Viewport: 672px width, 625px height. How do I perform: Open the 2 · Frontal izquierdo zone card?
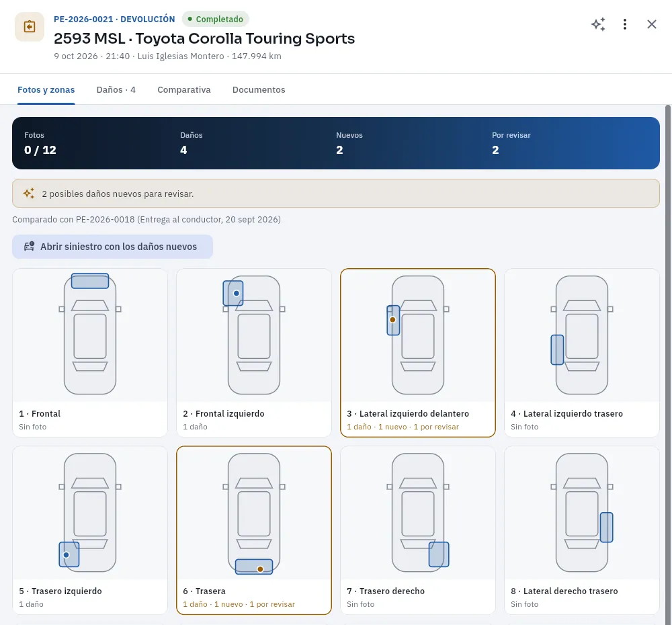coord(254,353)
